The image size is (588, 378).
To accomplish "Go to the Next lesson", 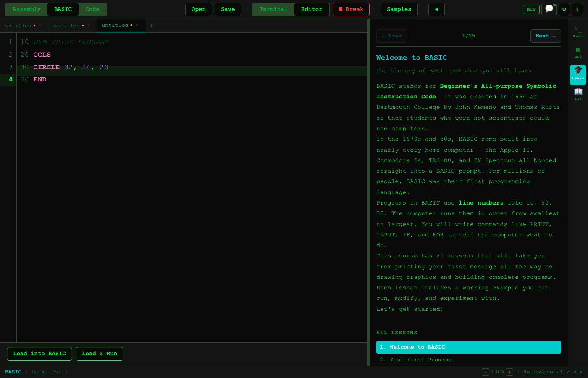I will 546,36.
